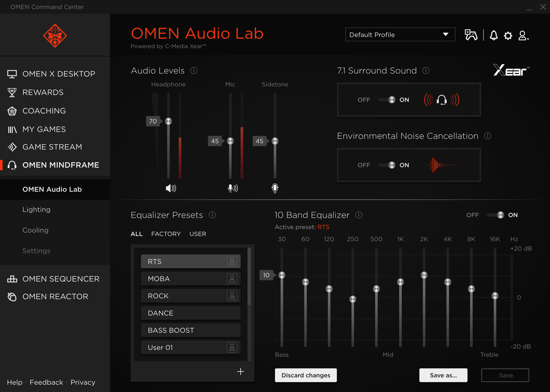Show ALL equalizer presets tab
The image size is (550, 392).
pyautogui.click(x=137, y=234)
